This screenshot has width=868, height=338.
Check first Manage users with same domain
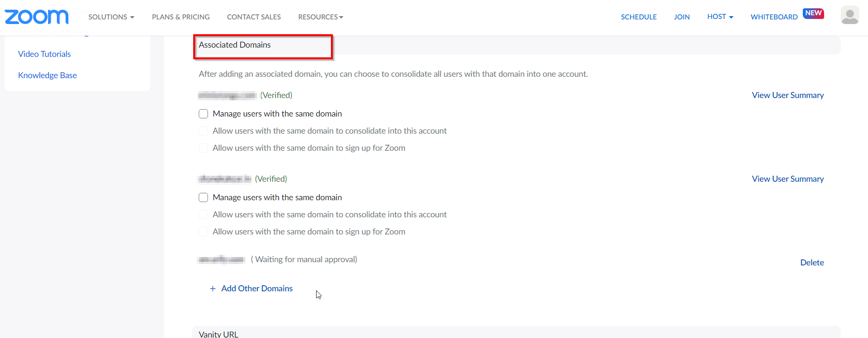(203, 114)
